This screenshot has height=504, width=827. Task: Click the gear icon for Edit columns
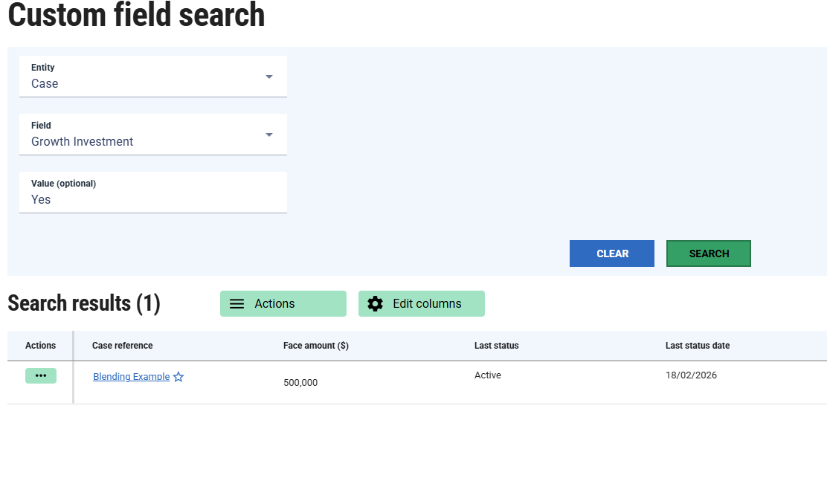(x=376, y=304)
